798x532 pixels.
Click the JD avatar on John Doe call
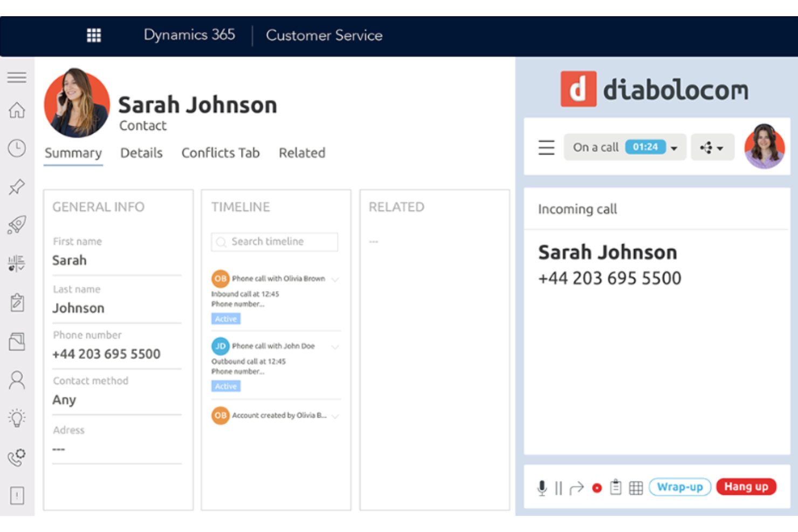[x=221, y=346]
